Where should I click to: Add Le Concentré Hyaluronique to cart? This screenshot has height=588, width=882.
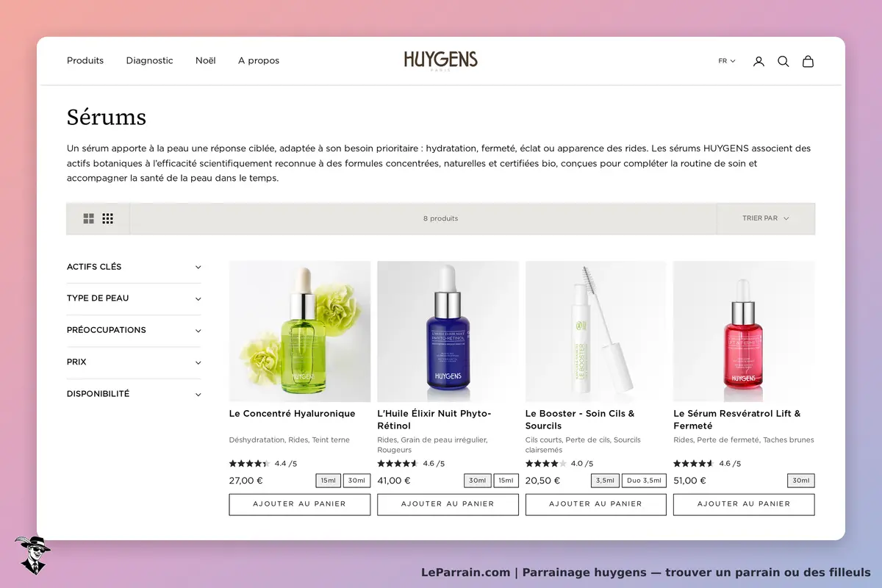click(300, 504)
